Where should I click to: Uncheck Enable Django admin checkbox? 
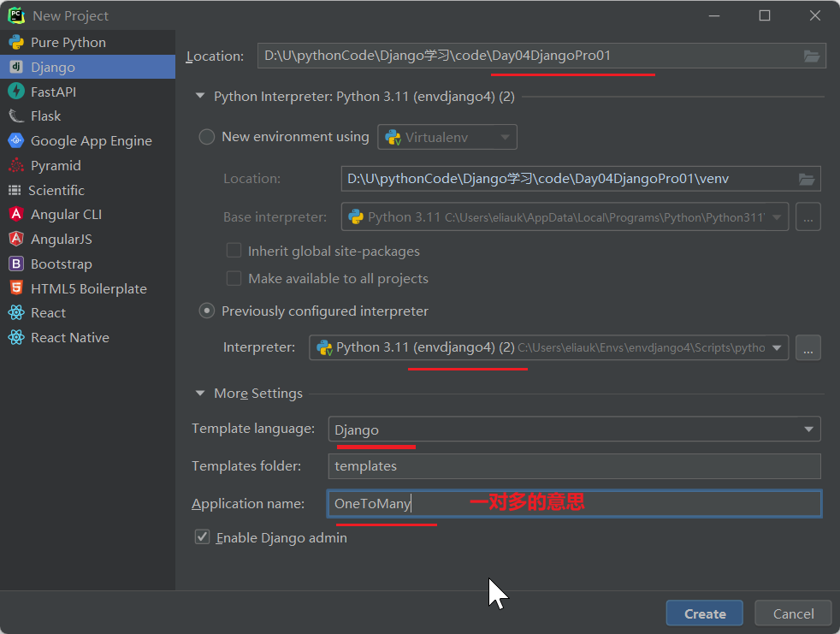click(x=202, y=537)
